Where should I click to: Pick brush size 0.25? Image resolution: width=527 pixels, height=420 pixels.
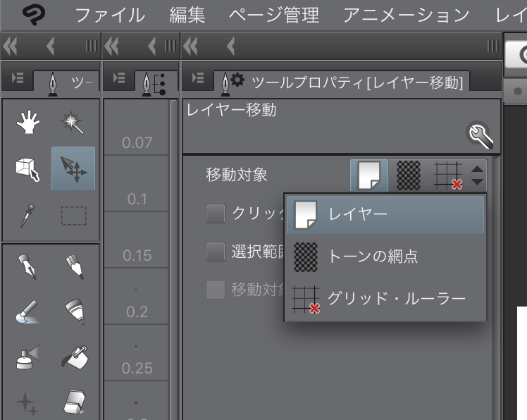click(x=136, y=352)
